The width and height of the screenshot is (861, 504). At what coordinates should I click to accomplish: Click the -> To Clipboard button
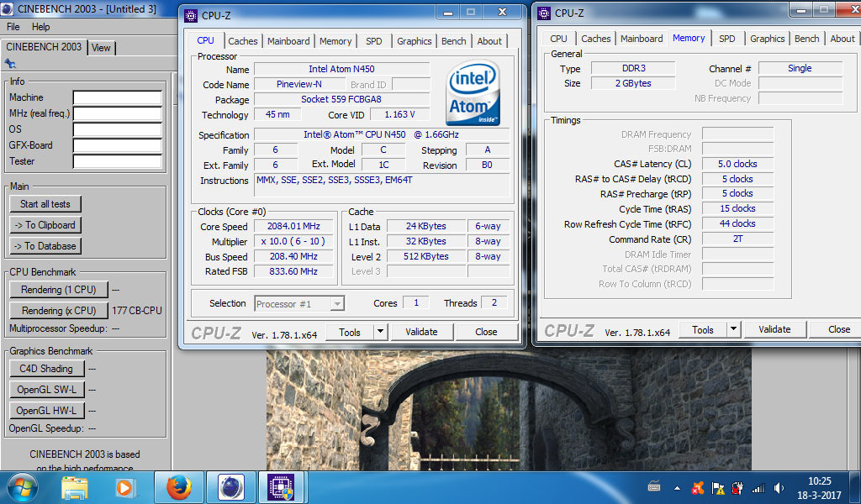tap(45, 225)
